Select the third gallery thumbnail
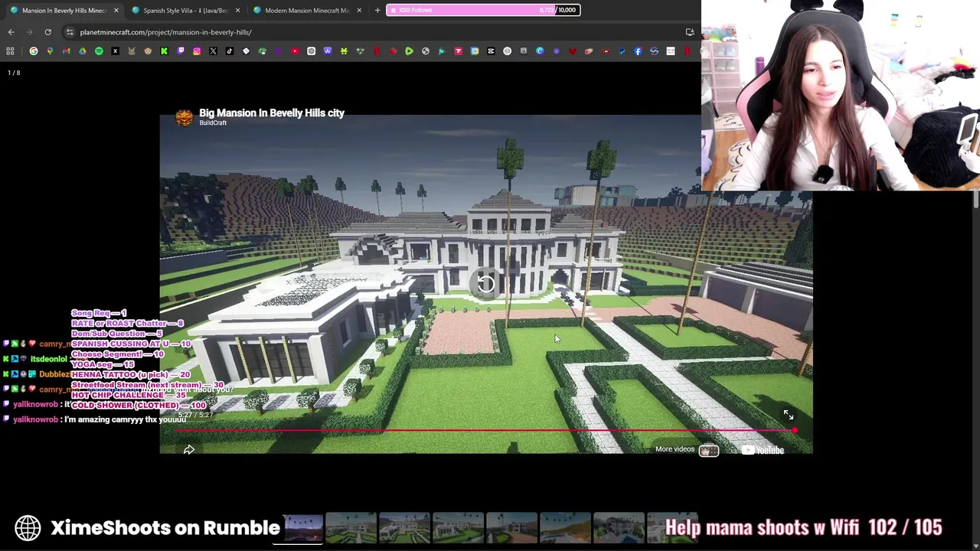Image resolution: width=980 pixels, height=551 pixels. point(404,528)
